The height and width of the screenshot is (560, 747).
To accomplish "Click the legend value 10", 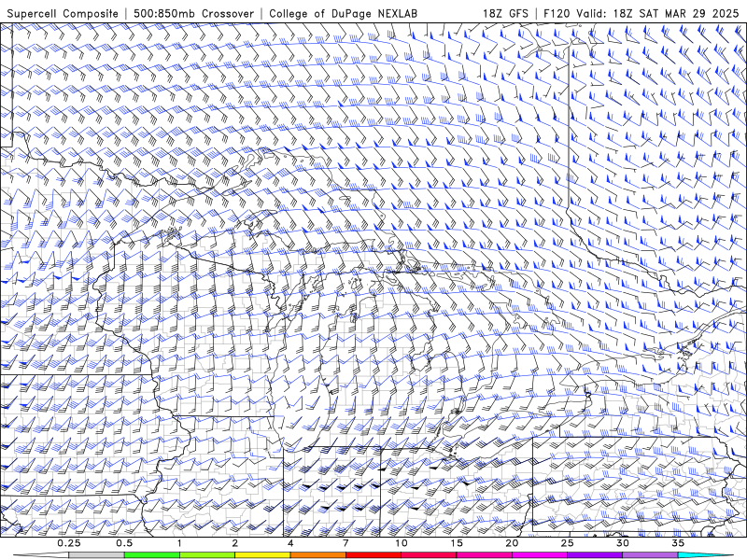I will click(x=402, y=543).
